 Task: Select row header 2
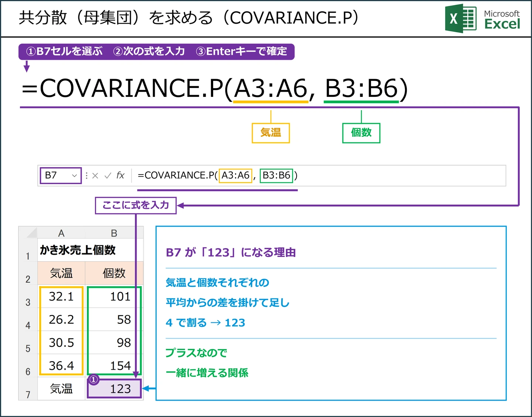28,274
